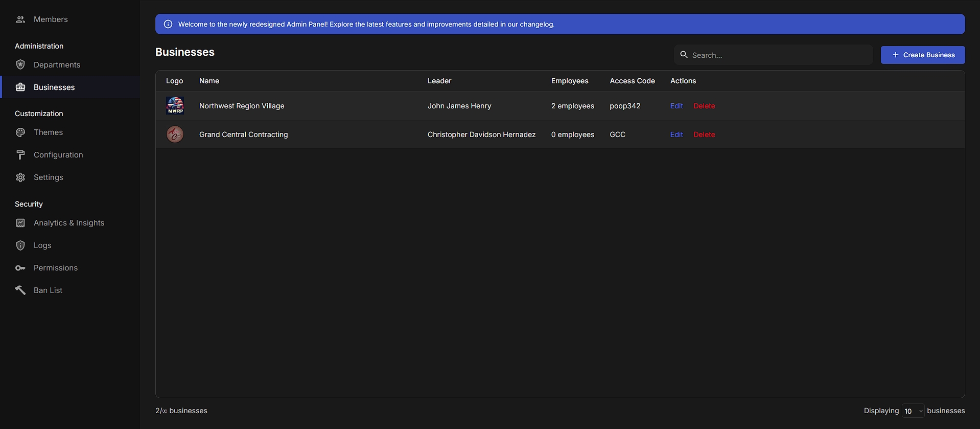Click the Configuration paint roller icon
Screen dimensions: 980x429
tap(20, 155)
